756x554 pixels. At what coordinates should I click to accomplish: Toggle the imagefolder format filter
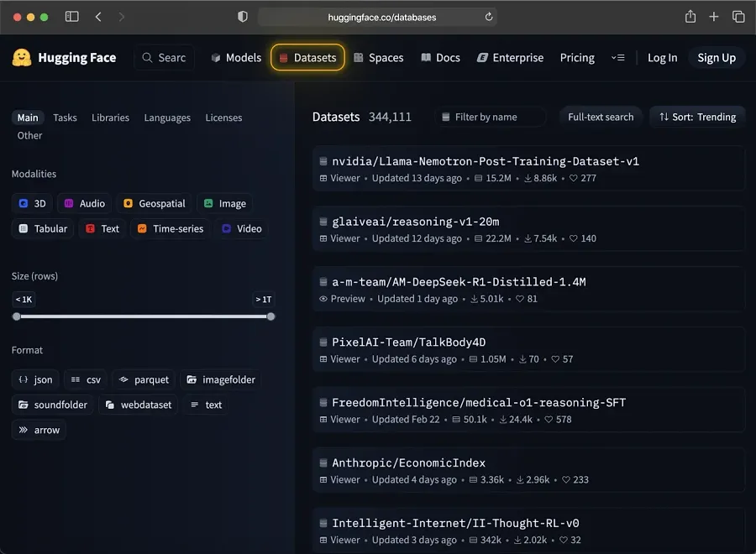coord(221,379)
